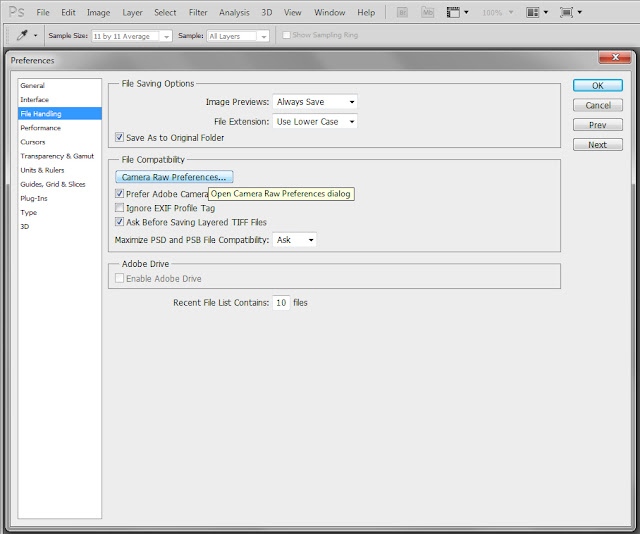Click the Photoshop Ps logo icon
Viewport: 640px width, 534px height.
click(17, 12)
